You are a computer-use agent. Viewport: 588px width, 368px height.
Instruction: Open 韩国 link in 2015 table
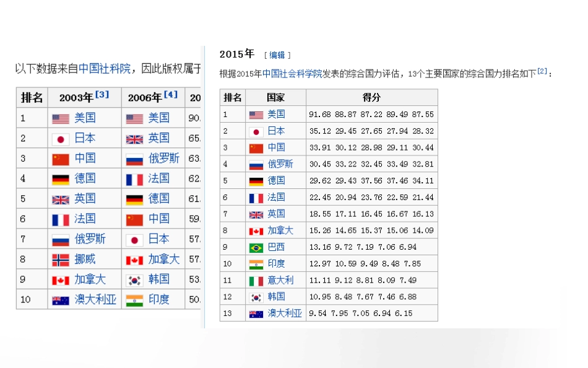pos(277,296)
